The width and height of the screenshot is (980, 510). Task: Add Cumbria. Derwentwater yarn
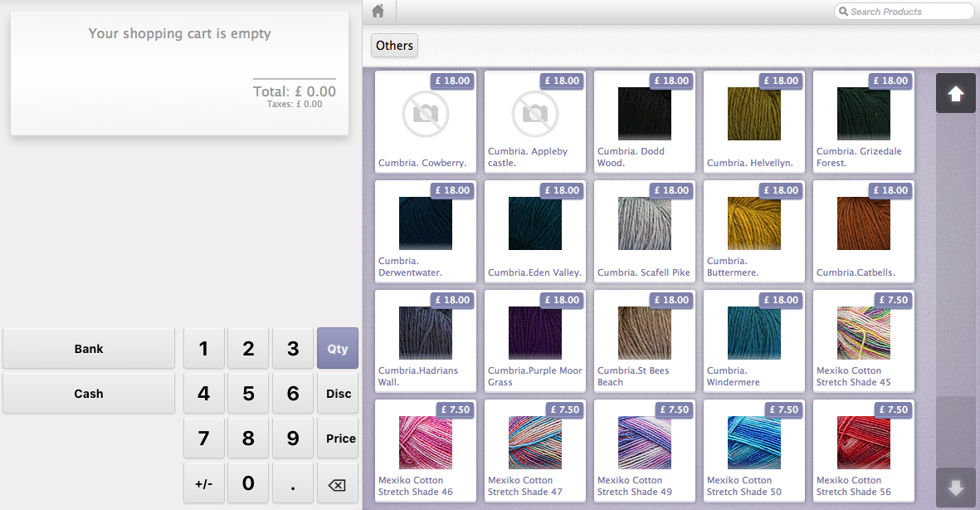coord(426,232)
